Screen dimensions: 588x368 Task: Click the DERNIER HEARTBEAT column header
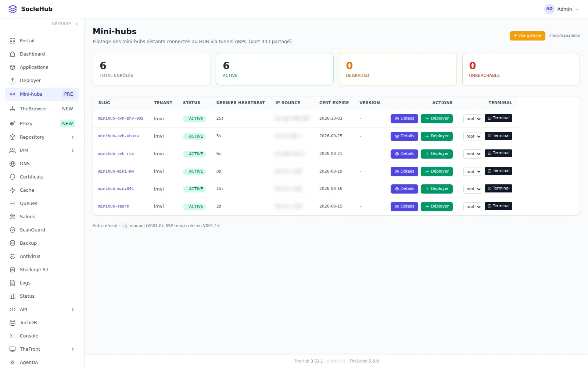(241, 103)
